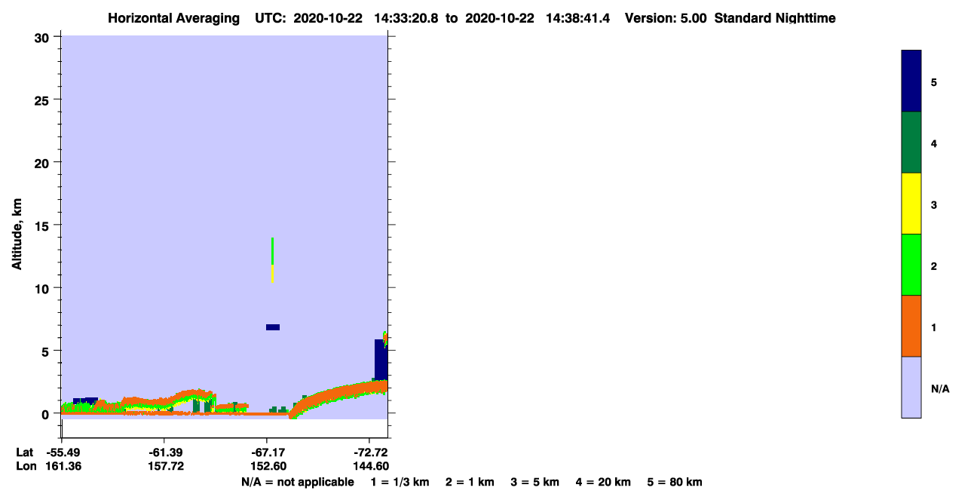Click legend text '2 = 1 km'

click(x=470, y=482)
